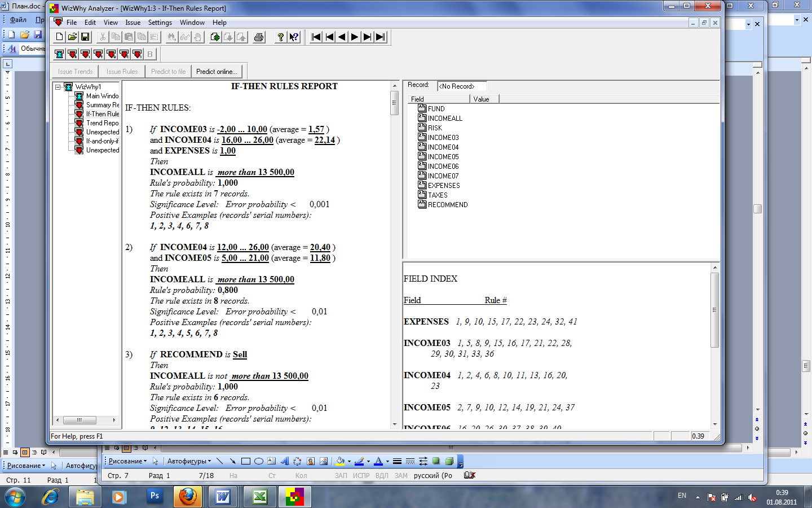Click the Select Objects pointer in drawing toolbar
This screenshot has height=508, width=812.
[x=155, y=461]
